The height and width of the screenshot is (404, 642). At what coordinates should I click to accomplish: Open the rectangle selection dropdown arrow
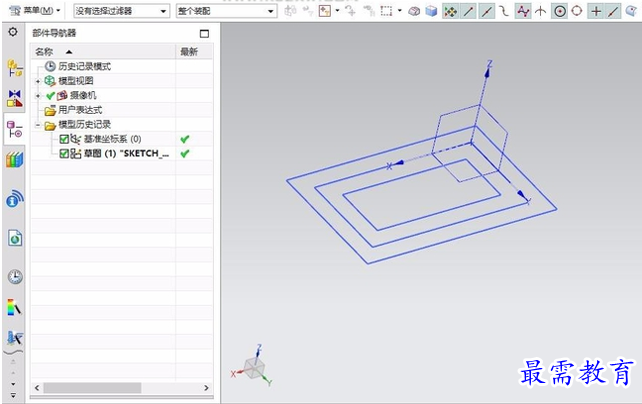pyautogui.click(x=400, y=11)
